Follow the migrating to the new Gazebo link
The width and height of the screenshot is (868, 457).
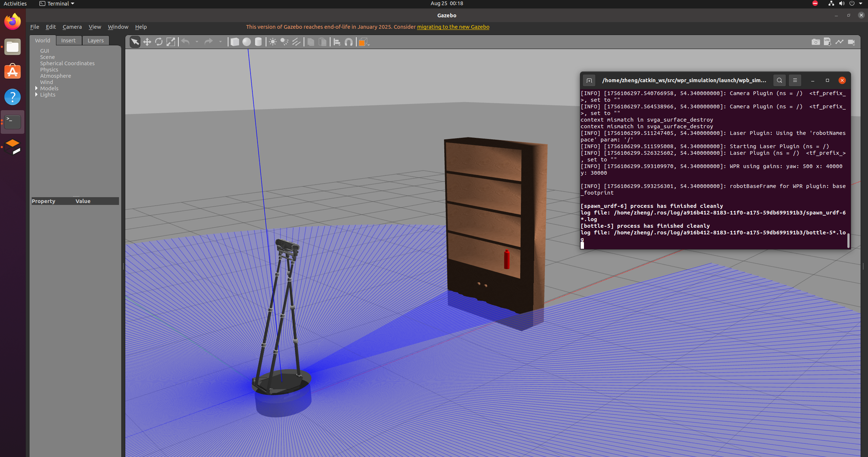(452, 27)
